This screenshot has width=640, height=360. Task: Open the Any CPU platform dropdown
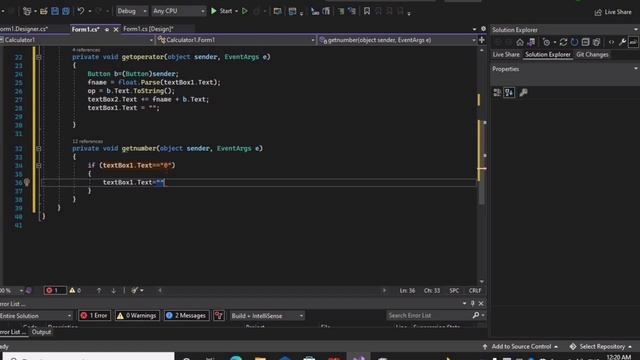178,11
